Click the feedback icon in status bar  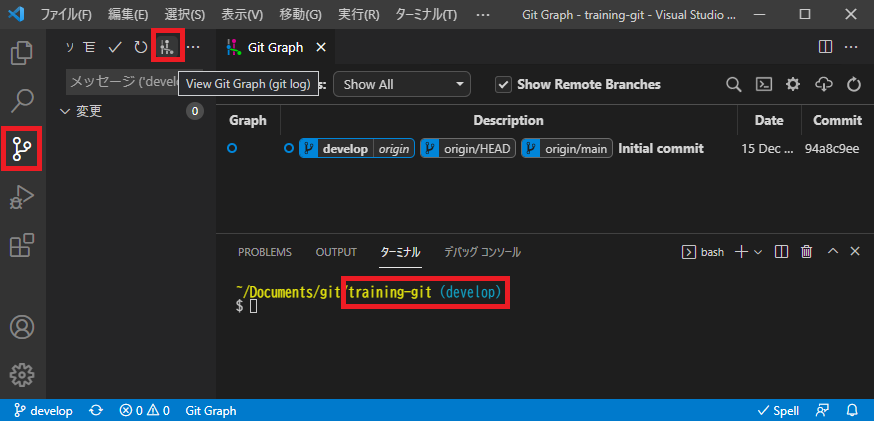pos(822,411)
